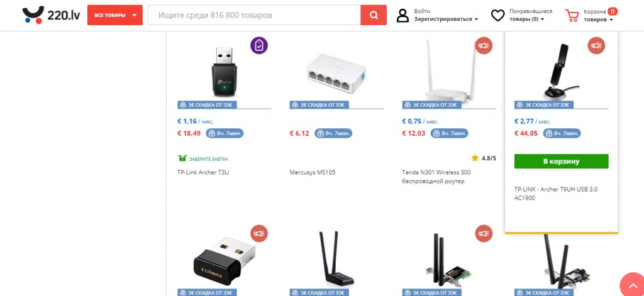Focus the product search input field
This screenshot has height=296, width=644.
pyautogui.click(x=254, y=15)
